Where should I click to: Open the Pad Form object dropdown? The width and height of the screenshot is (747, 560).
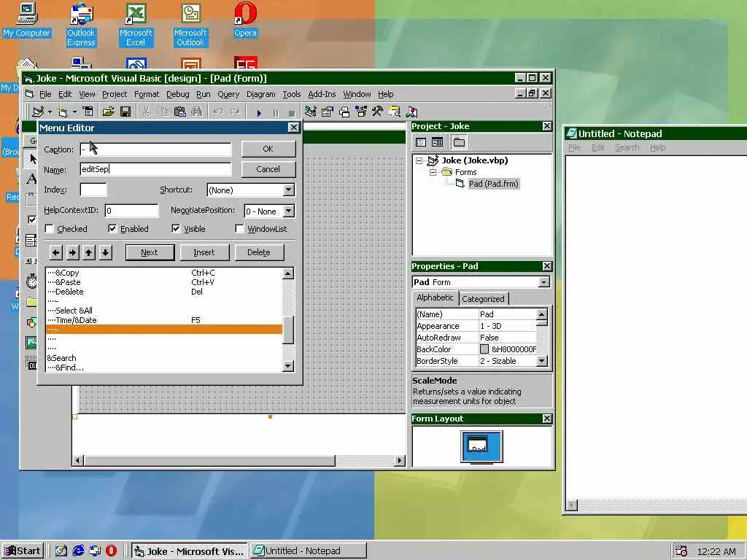pyautogui.click(x=543, y=282)
